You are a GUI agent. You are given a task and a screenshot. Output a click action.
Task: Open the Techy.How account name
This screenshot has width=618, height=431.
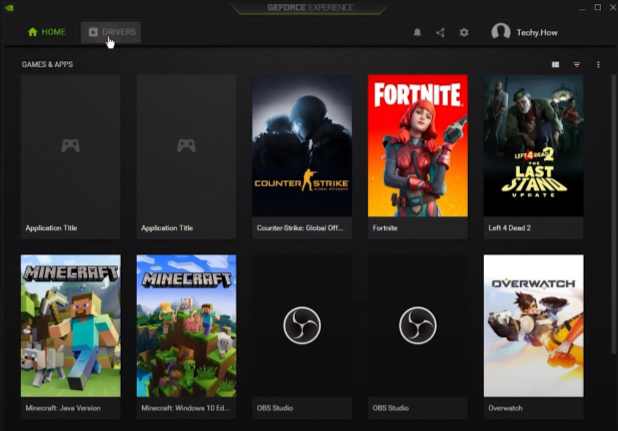point(537,32)
